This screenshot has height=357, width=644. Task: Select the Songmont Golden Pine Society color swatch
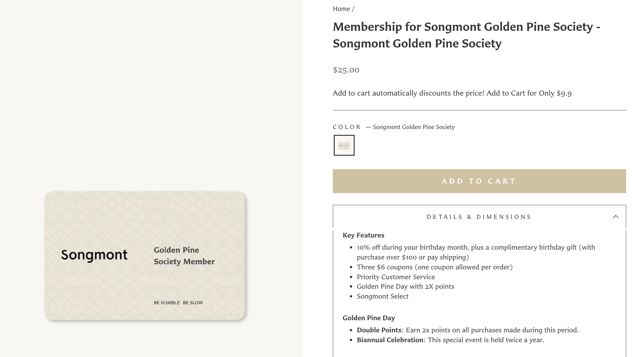point(344,145)
